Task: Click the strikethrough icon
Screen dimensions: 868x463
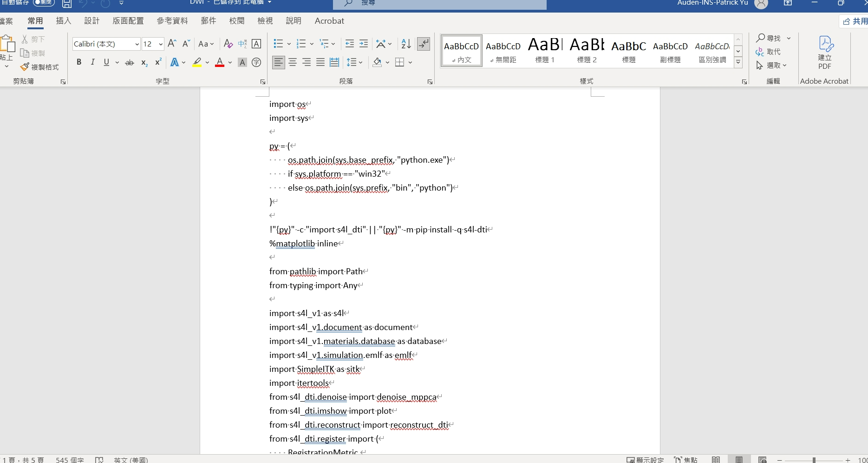Action: [x=130, y=62]
